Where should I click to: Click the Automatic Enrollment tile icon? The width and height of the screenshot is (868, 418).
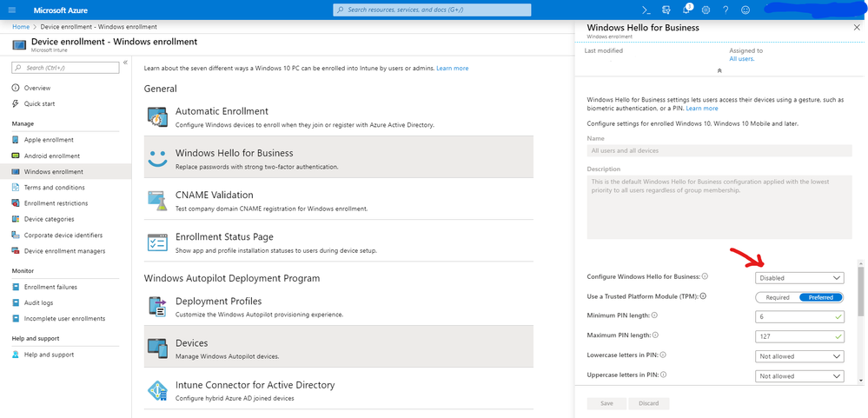pyautogui.click(x=157, y=116)
